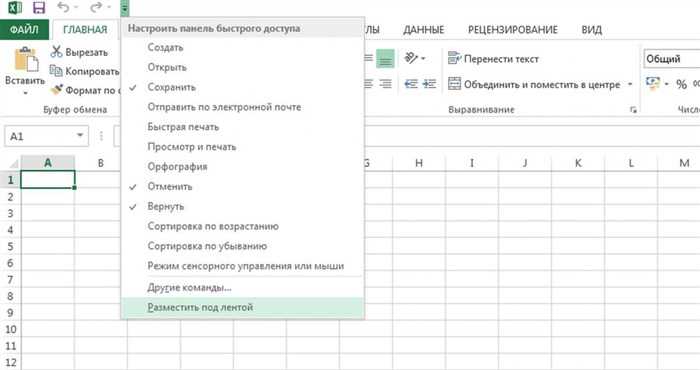Toggle Перенести текст wrap
700x370 pixels.
(493, 58)
